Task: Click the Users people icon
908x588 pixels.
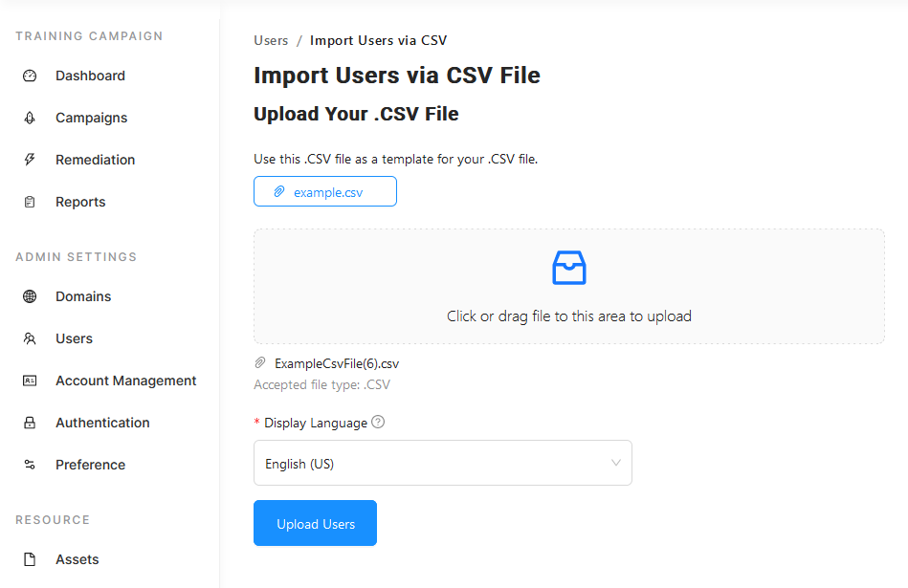Action: [29, 338]
